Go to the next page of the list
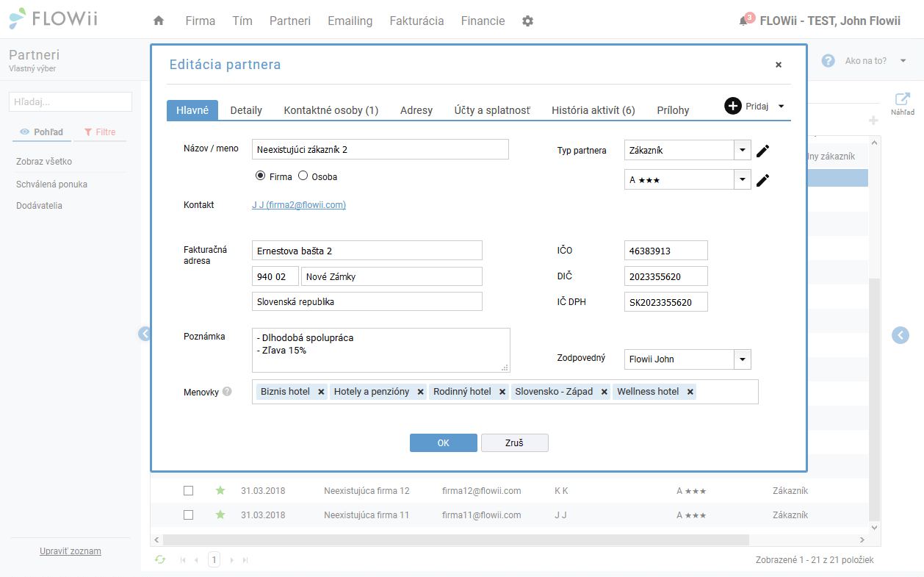The width and height of the screenshot is (924, 577). pyautogui.click(x=232, y=560)
